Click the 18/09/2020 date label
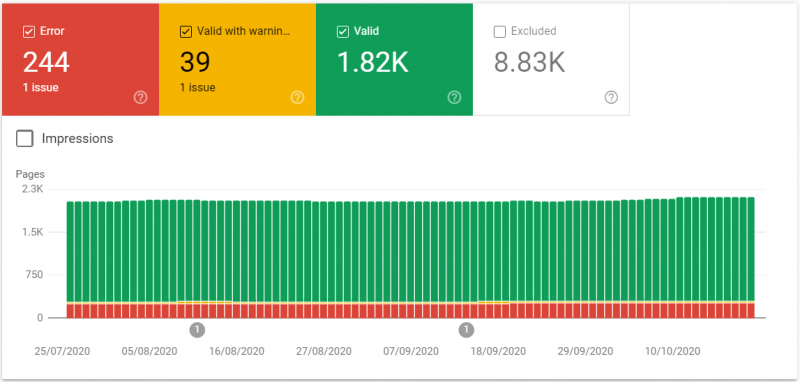 (498, 351)
